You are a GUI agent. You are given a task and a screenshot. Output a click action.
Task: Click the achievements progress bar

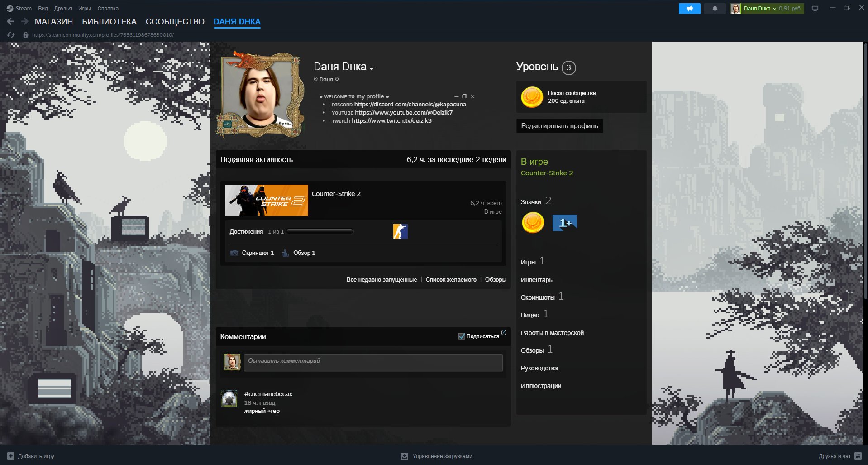(320, 231)
